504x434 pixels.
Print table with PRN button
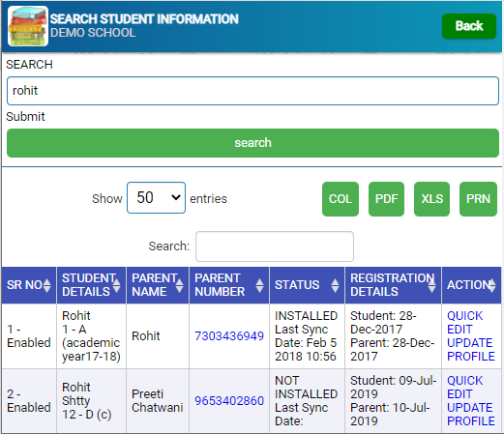[x=478, y=199]
